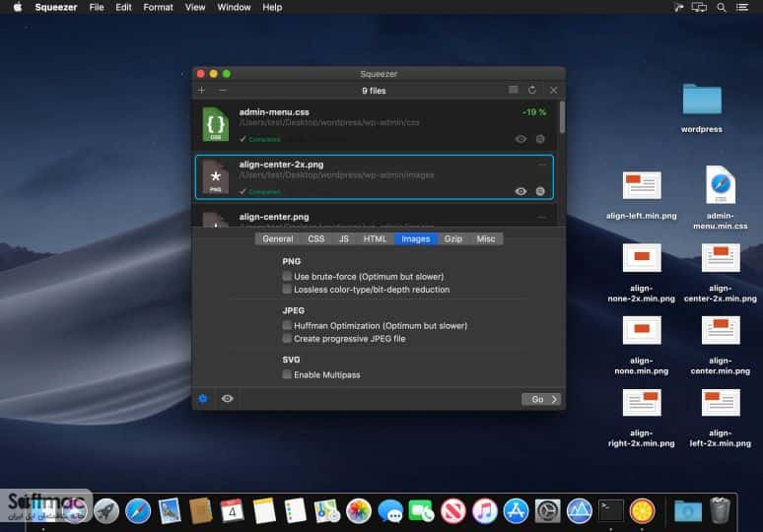Select align-center.min.png on desktop

click(721, 330)
